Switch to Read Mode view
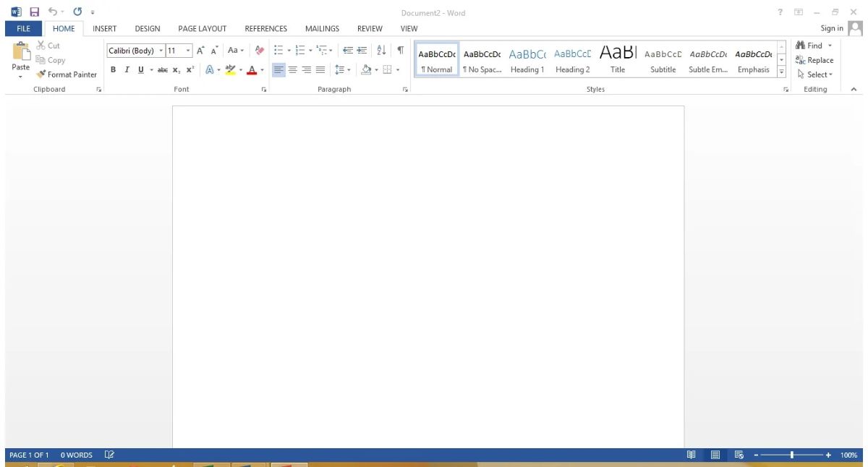This screenshot has height=467, width=868. pos(692,455)
